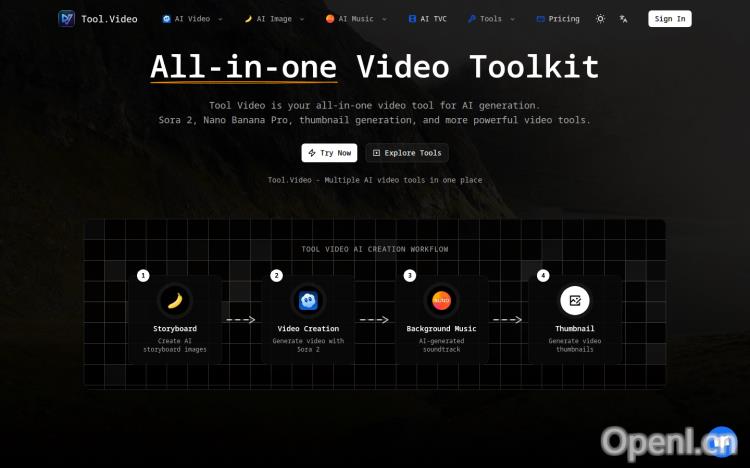Viewport: 750px width, 468px height.
Task: Select the Background Music Suno icon
Action: (x=441, y=301)
